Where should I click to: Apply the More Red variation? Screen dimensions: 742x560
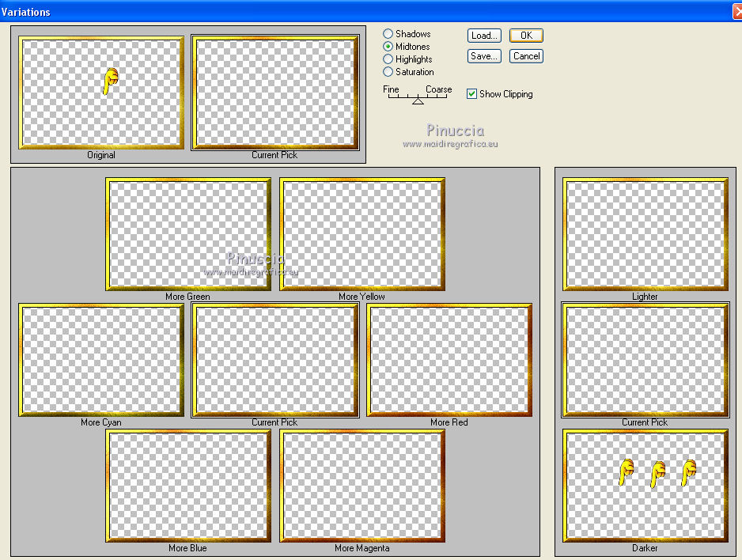(449, 360)
